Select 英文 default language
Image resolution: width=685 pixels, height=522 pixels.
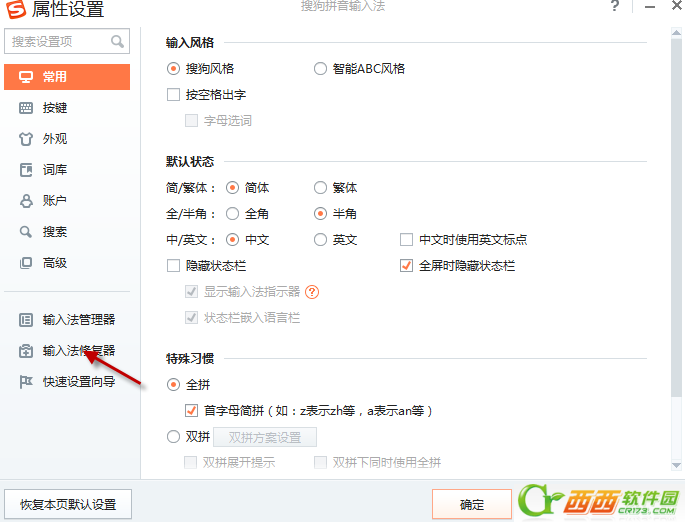tap(320, 240)
